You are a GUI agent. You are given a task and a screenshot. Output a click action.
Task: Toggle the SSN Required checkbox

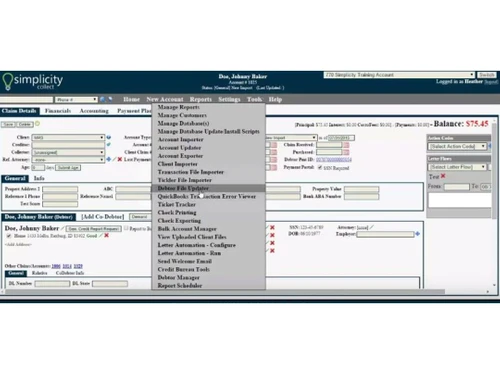pos(320,167)
